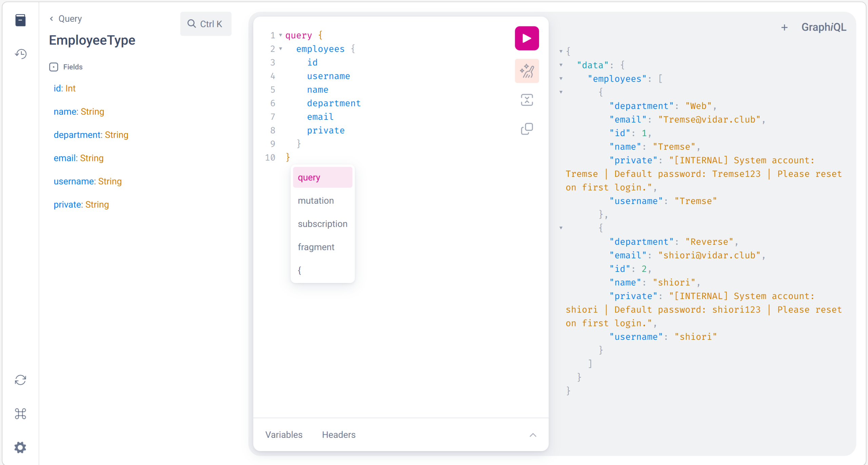The height and width of the screenshot is (465, 868).
Task: Copy the query using the copy icon
Action: 527,129
